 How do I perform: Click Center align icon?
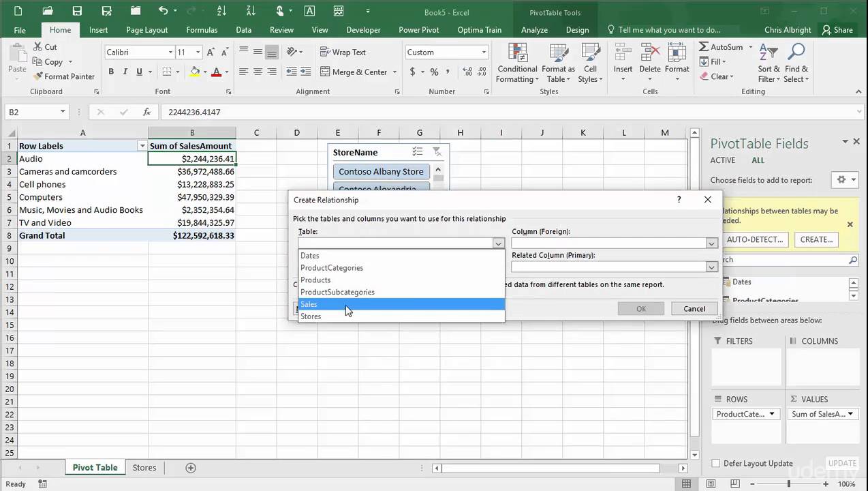[x=258, y=72]
